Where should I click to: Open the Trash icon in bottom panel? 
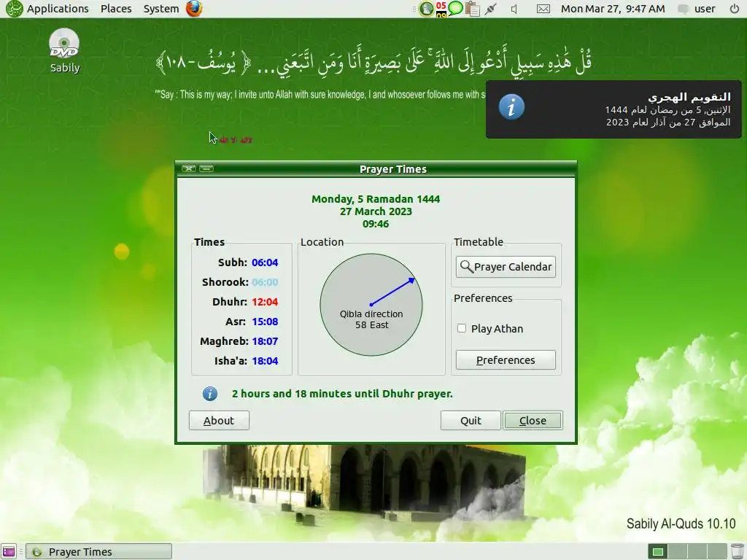pyautogui.click(x=737, y=551)
